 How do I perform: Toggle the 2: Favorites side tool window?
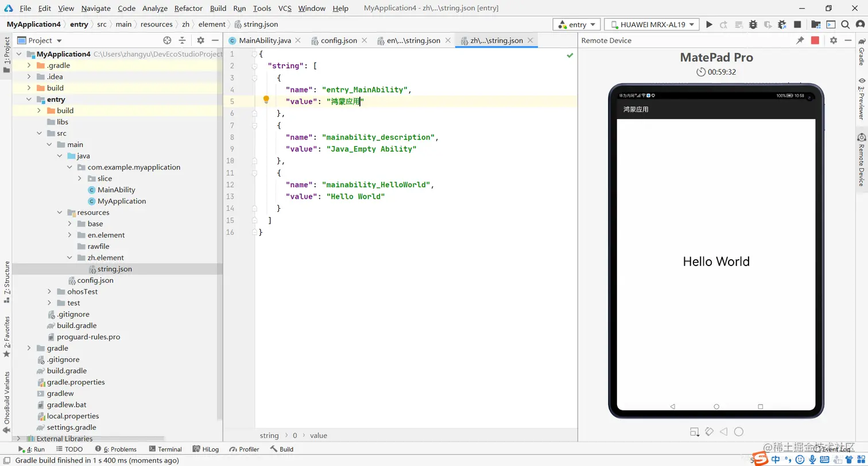tap(6, 336)
